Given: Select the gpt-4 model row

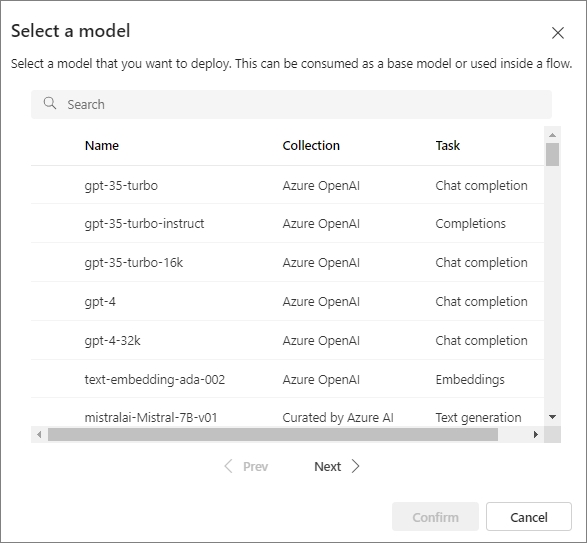Looking at the screenshot, I should point(287,301).
